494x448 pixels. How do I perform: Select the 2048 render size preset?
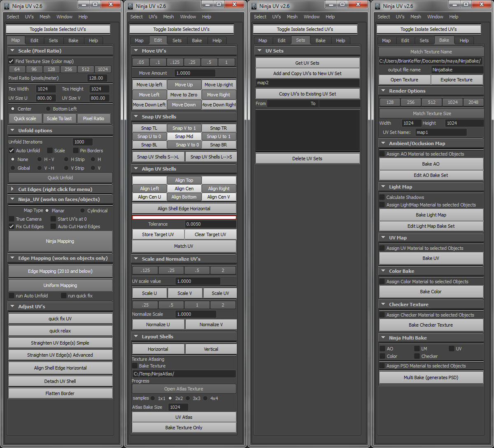point(473,102)
